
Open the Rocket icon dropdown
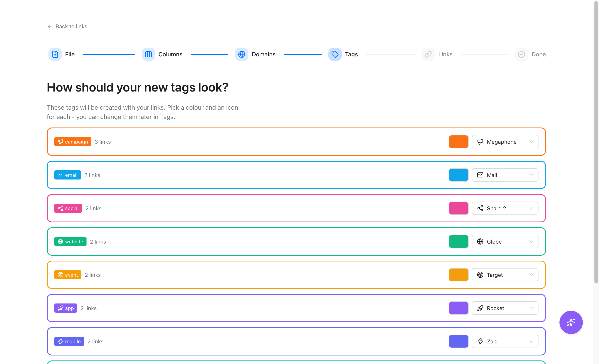(505, 308)
